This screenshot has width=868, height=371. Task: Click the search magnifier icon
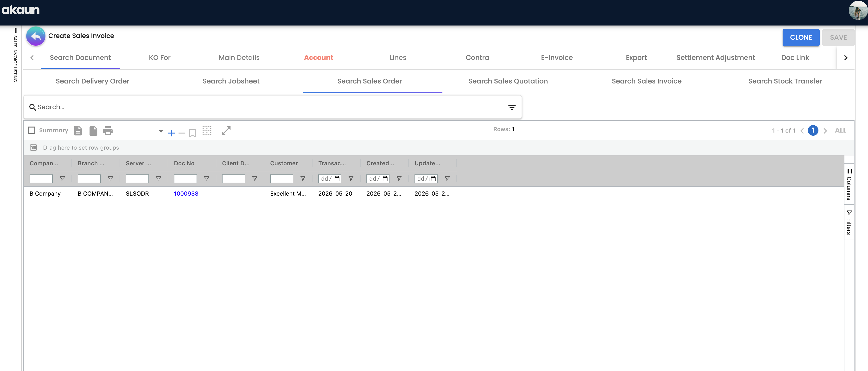coord(33,108)
